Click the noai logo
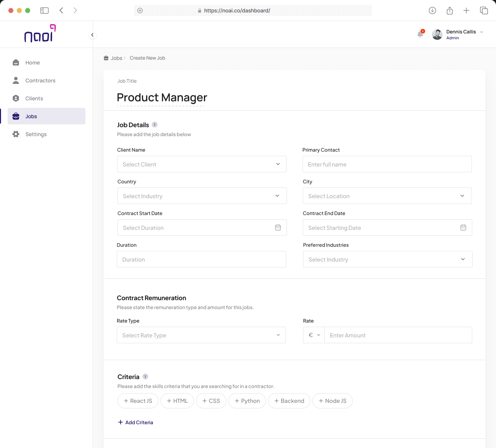The width and height of the screenshot is (496, 448). [40, 33]
